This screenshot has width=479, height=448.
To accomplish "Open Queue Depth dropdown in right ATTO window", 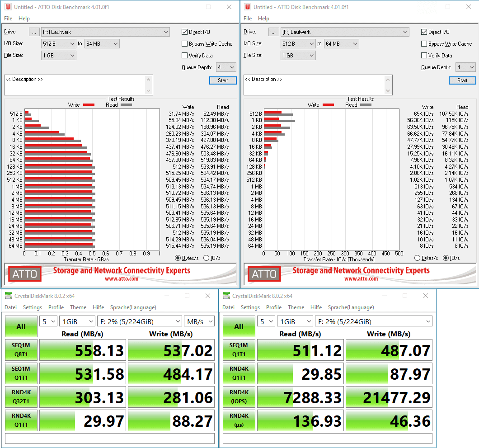I will click(465, 67).
